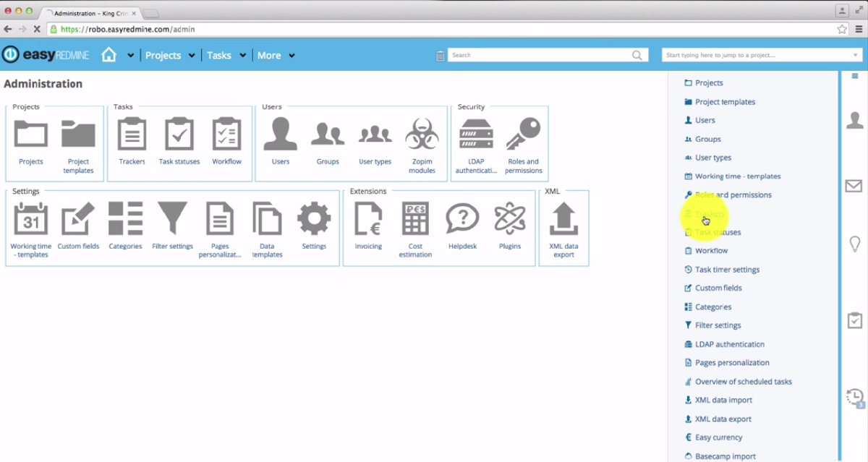Expand the Projects menu dropdown arrow
Screen dimensions: 868x462
(x=192, y=56)
